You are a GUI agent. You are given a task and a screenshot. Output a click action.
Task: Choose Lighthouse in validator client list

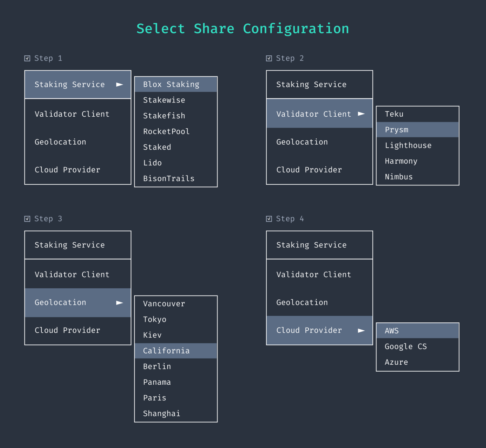(x=408, y=146)
